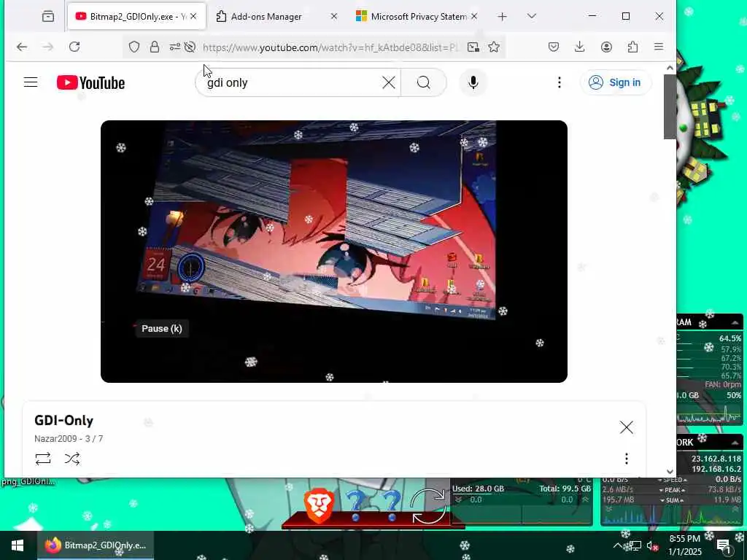This screenshot has height=560, width=747.
Task: Go forward using the arrow button
Action: (x=47, y=47)
